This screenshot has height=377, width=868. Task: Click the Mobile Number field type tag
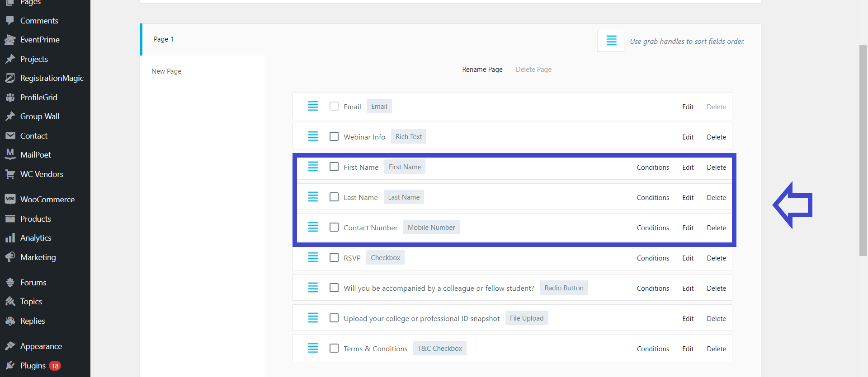click(x=431, y=227)
